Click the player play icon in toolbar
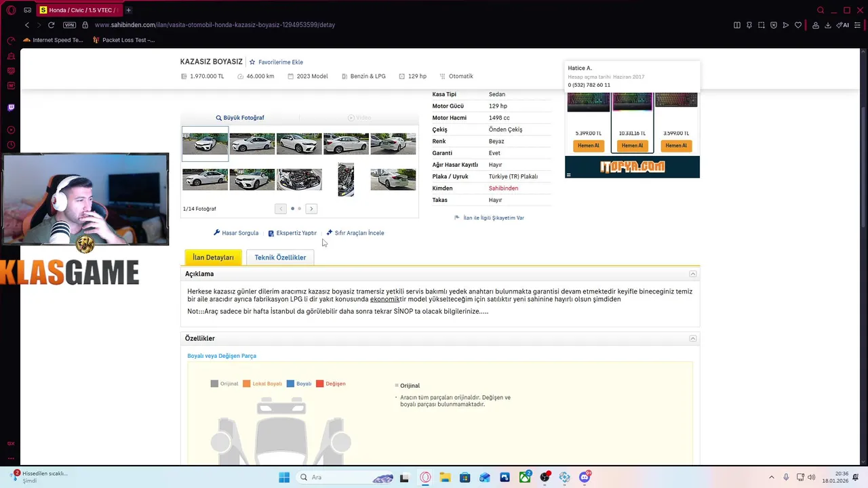Image resolution: width=868 pixels, height=488 pixels. point(786,25)
